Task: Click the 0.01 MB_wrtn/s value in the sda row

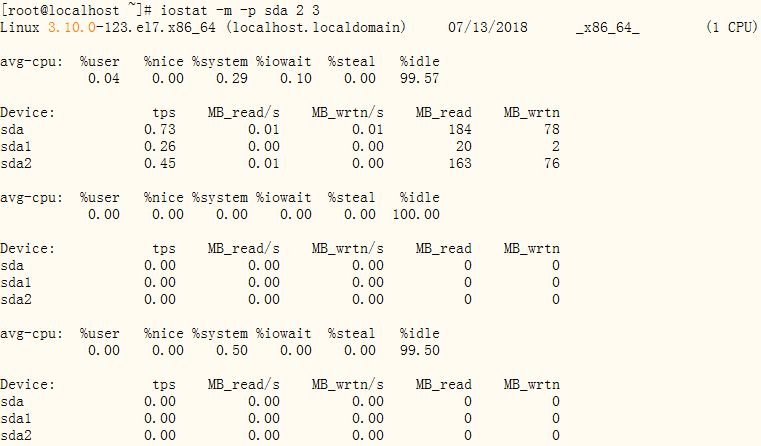Action: pos(368,130)
